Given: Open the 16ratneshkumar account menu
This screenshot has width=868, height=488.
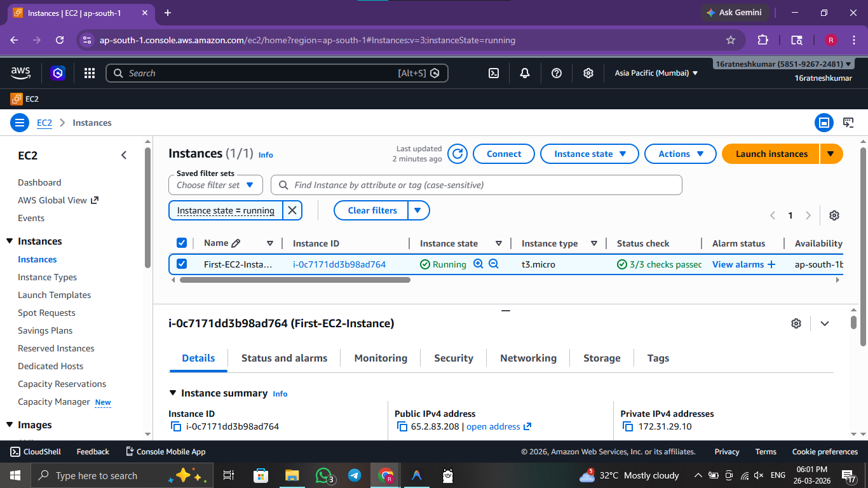Looking at the screenshot, I should (783, 64).
